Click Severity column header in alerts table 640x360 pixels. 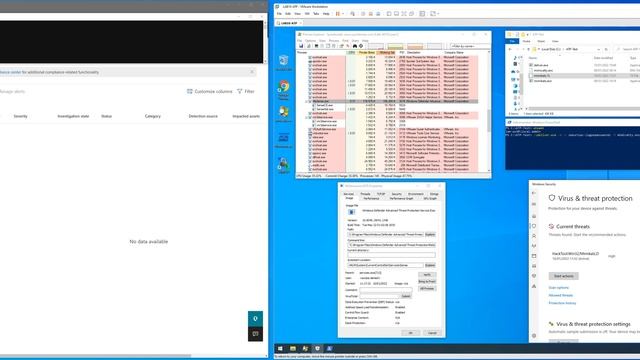tap(20, 116)
